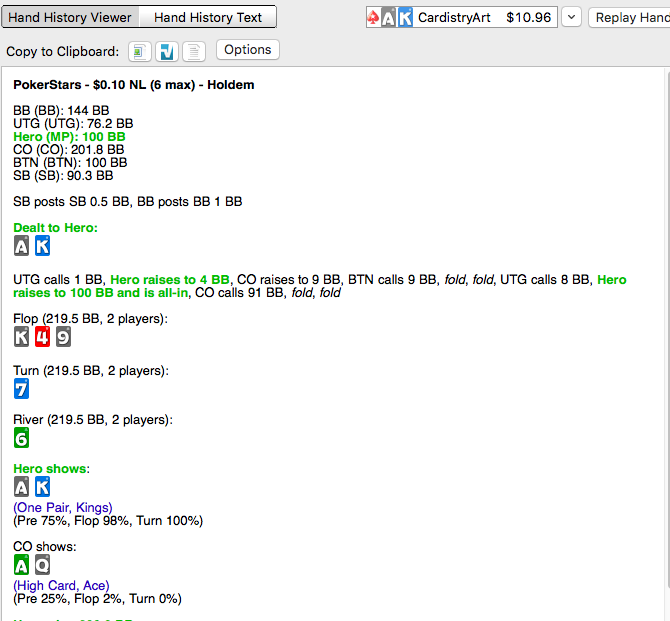This screenshot has width=670, height=621.
Task: Click the 'CO shows:' label
Action: click(x=45, y=547)
